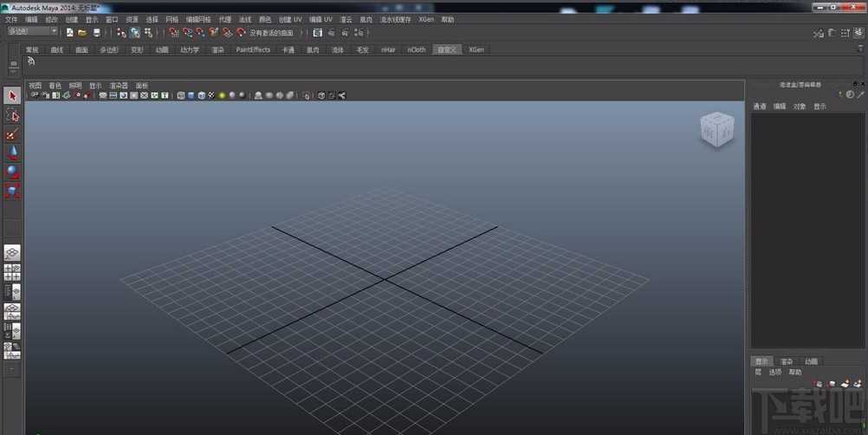Open the 多边形 module dropdown
Viewport: 868px width, 435px height.
click(x=31, y=32)
